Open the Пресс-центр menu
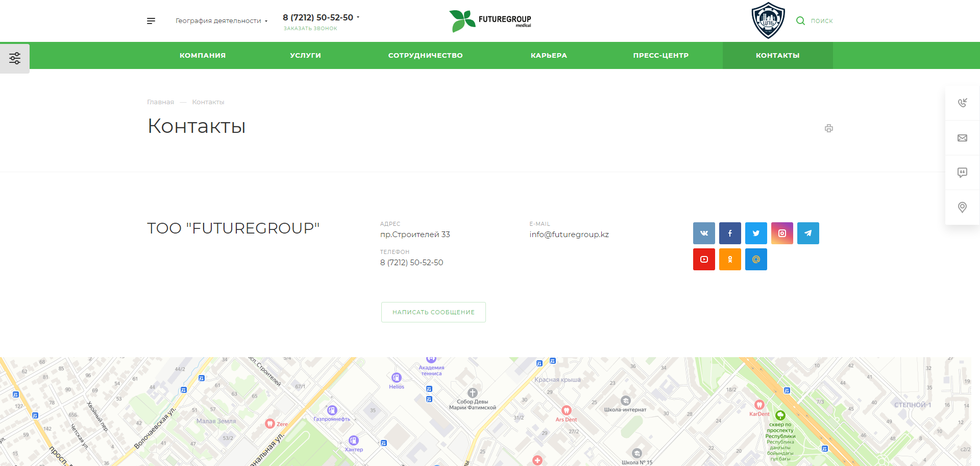 [x=661, y=55]
